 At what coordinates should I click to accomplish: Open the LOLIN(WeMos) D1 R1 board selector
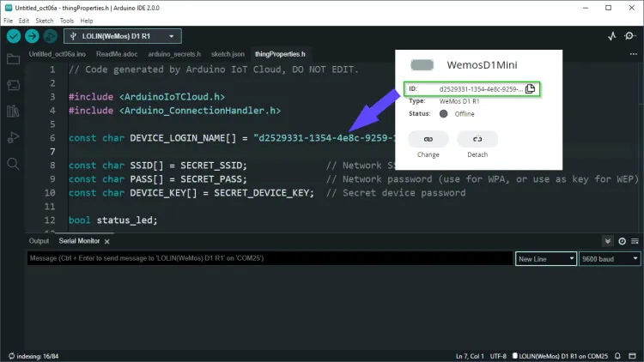pyautogui.click(x=131, y=36)
